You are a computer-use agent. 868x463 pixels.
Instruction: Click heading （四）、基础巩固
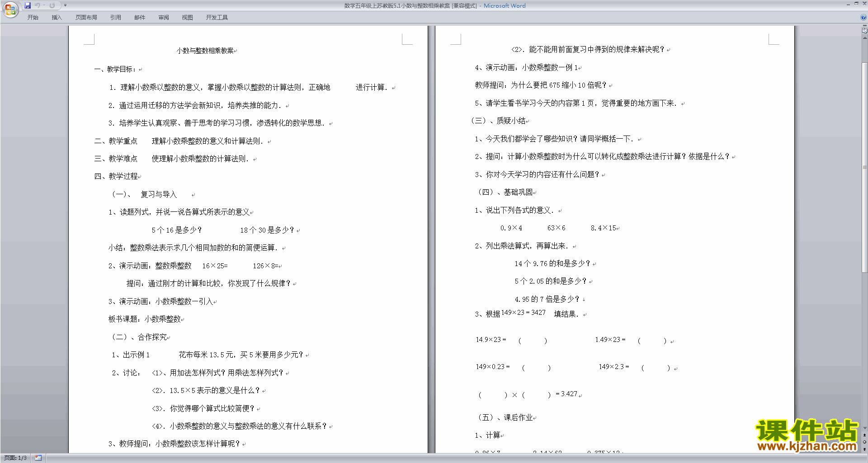[x=505, y=192]
